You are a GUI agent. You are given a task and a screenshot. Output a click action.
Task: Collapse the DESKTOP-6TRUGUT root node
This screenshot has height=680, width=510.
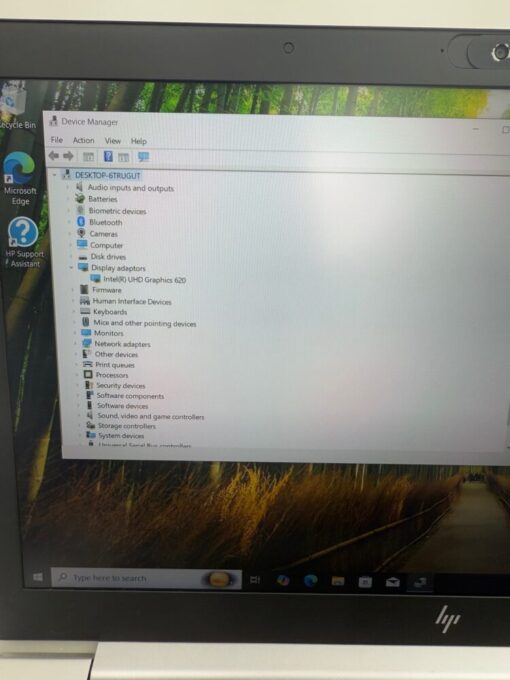[55, 175]
